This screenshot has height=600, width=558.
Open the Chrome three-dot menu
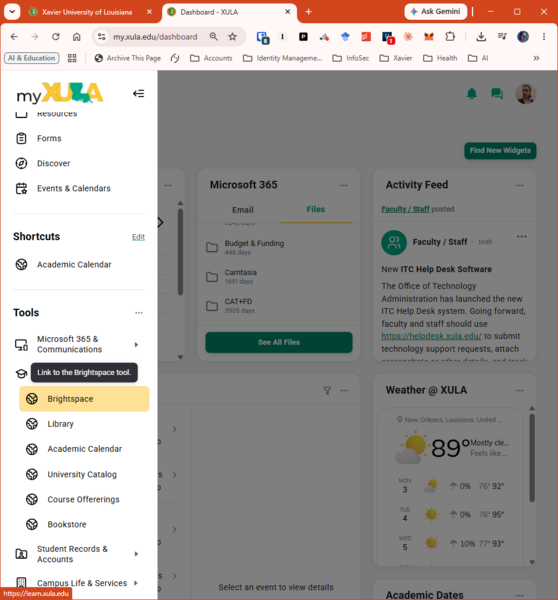(544, 37)
